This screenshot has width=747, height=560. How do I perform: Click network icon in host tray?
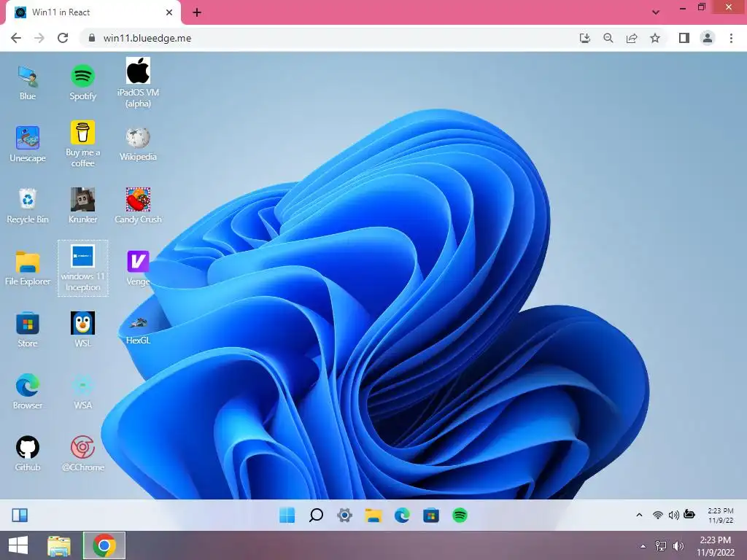pyautogui.click(x=661, y=545)
